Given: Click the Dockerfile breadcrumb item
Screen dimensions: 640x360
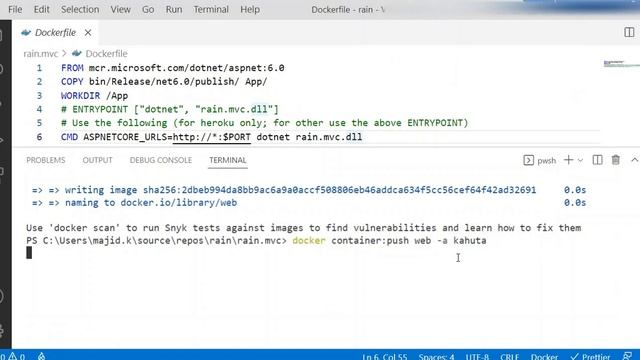Looking at the screenshot, I should tap(107, 53).
